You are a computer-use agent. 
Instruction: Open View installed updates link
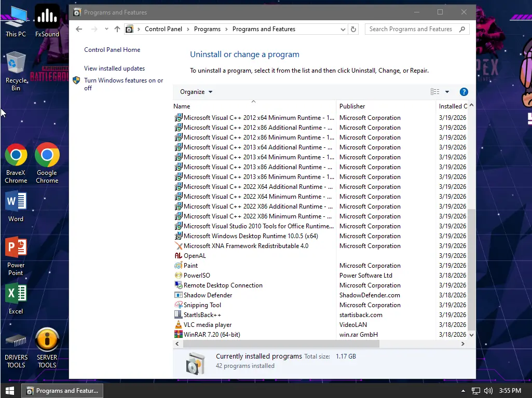coord(114,68)
